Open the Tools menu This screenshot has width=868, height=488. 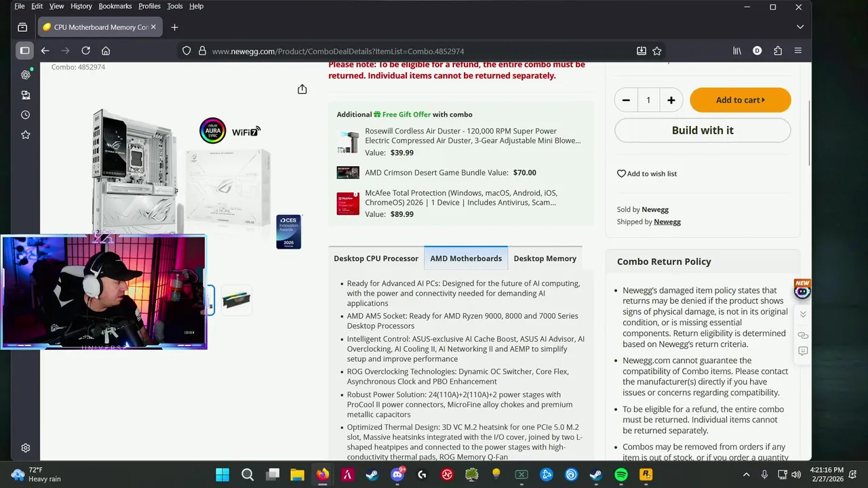click(x=175, y=6)
